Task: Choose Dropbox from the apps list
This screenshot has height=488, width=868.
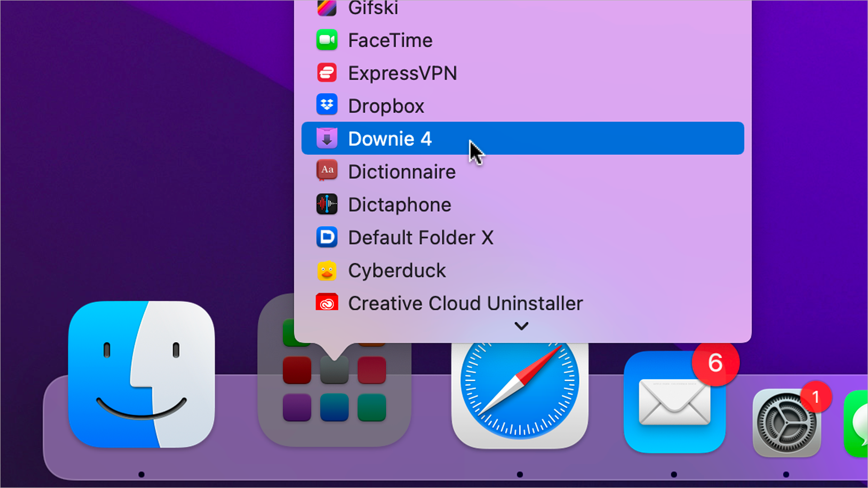Action: click(x=523, y=106)
